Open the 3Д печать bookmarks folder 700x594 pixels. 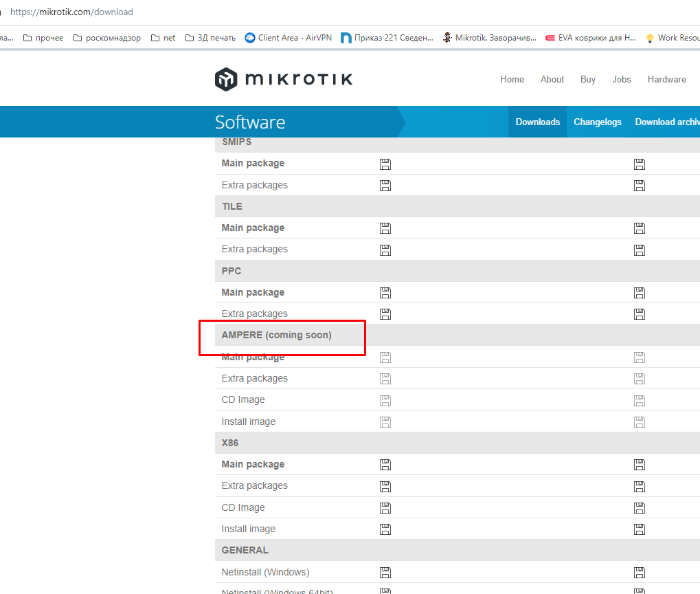[x=210, y=38]
